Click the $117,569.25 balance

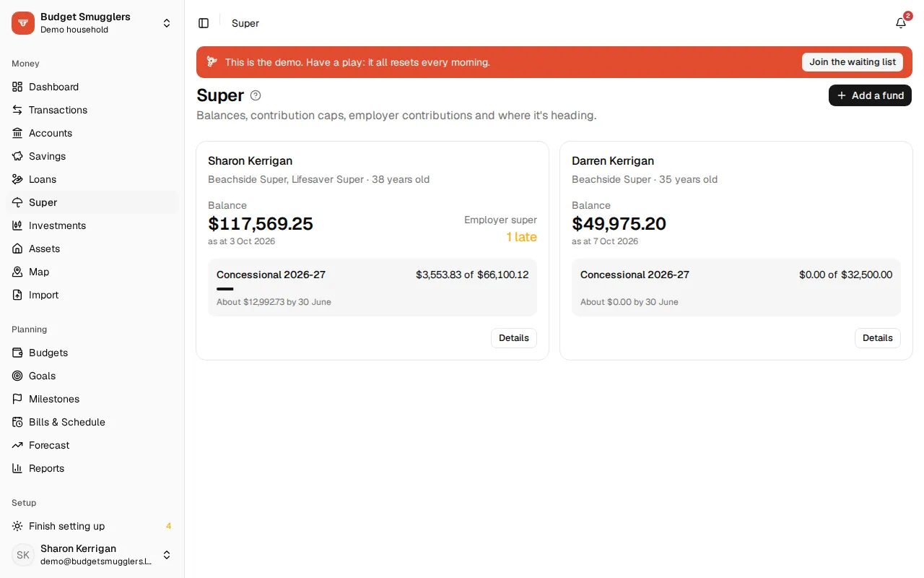click(261, 224)
